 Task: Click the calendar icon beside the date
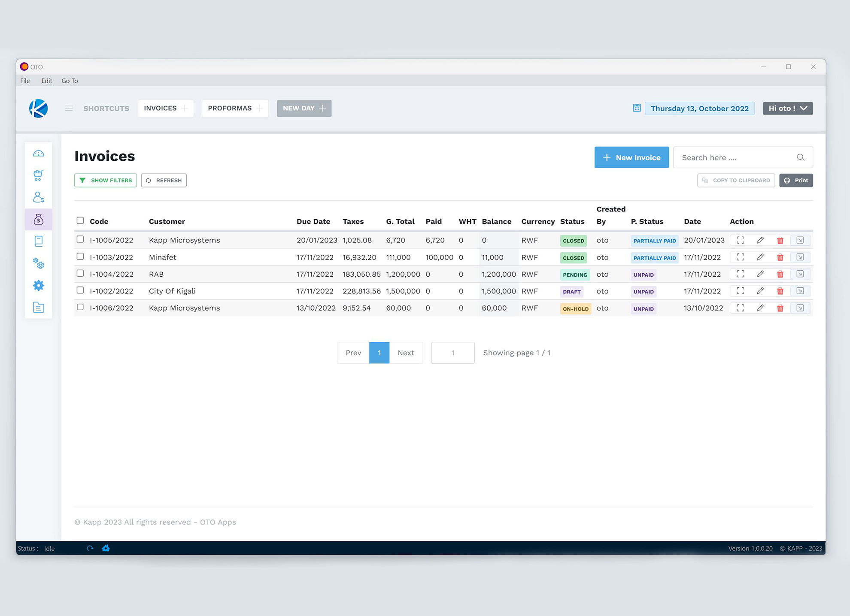point(637,108)
